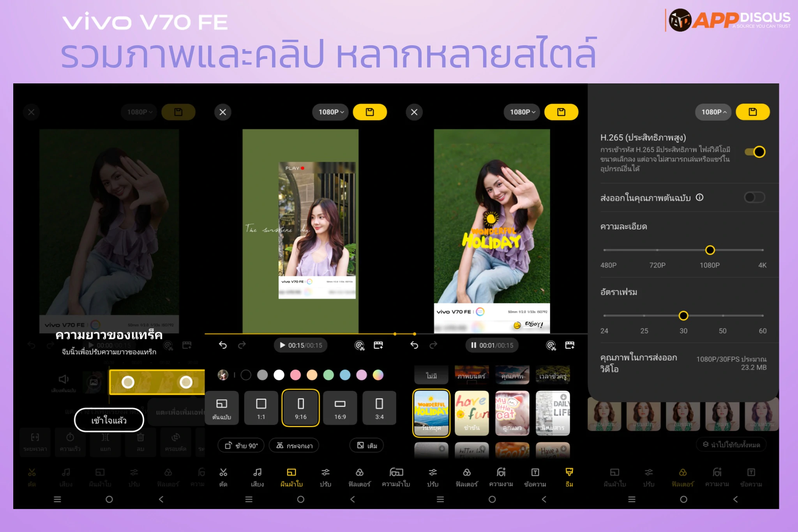
Task: Select the Wonderful Holiday theme thumbnail
Action: coord(431,413)
